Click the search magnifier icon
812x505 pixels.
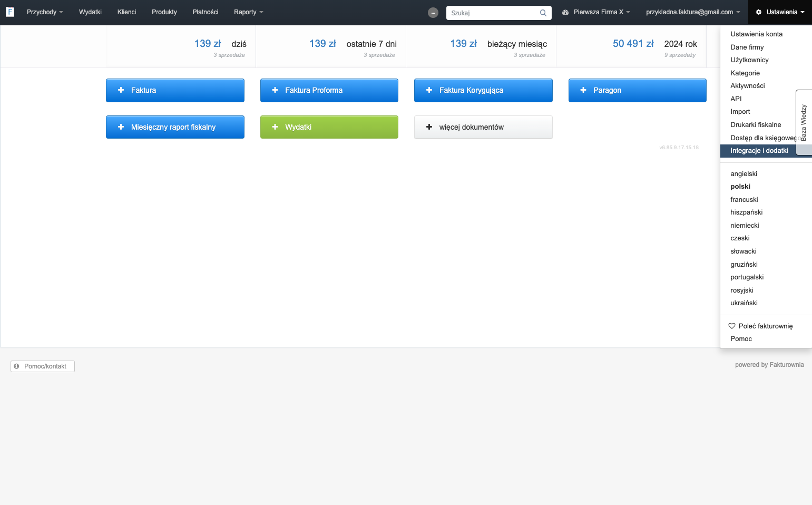click(x=543, y=13)
